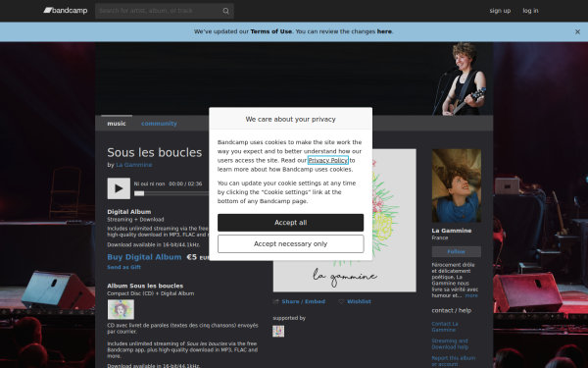The width and height of the screenshot is (588, 368).
Task: Accept all cookies
Action: tap(291, 223)
